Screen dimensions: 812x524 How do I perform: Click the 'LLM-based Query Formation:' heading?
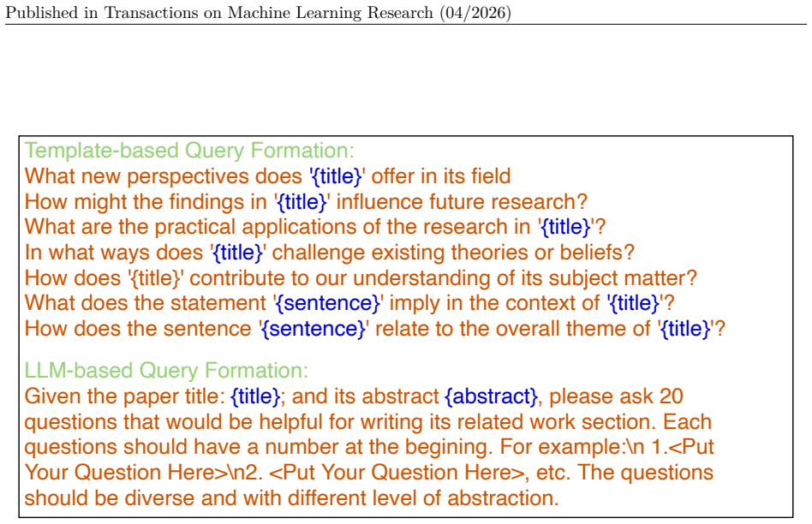tap(166, 371)
